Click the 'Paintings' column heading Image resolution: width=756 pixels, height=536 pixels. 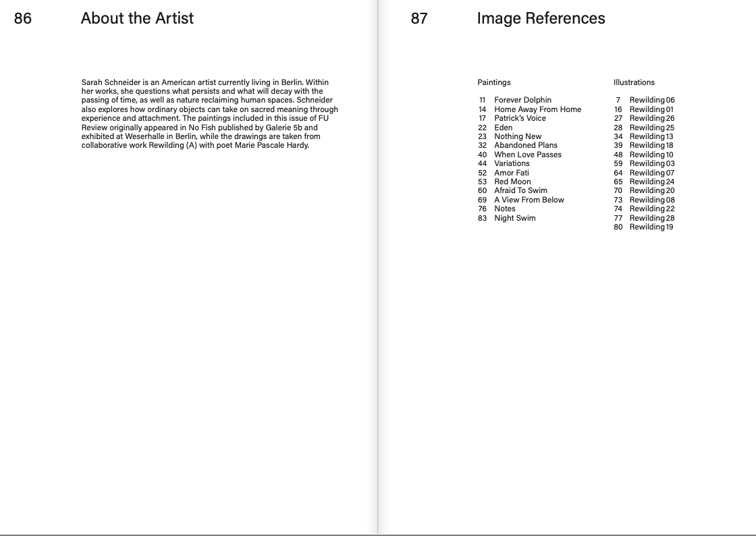[x=493, y=82]
